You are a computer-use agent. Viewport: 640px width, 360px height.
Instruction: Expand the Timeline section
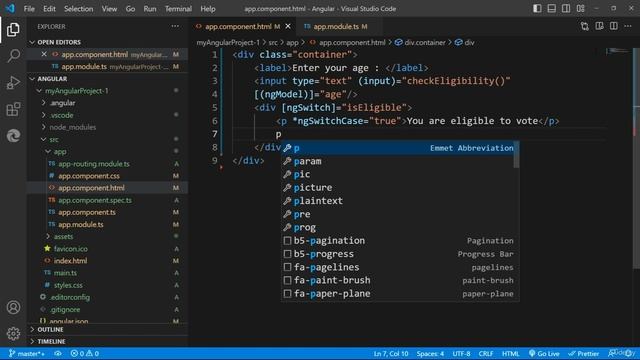pos(107,341)
